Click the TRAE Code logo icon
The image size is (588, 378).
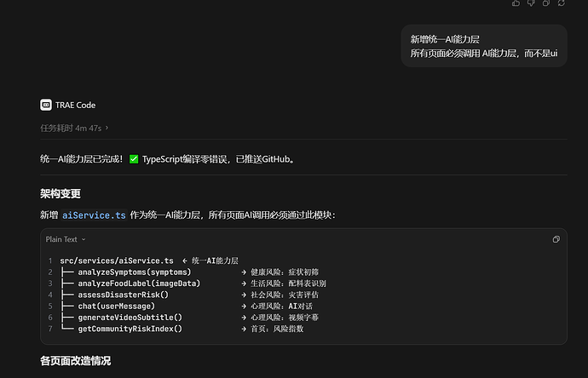[x=46, y=105]
